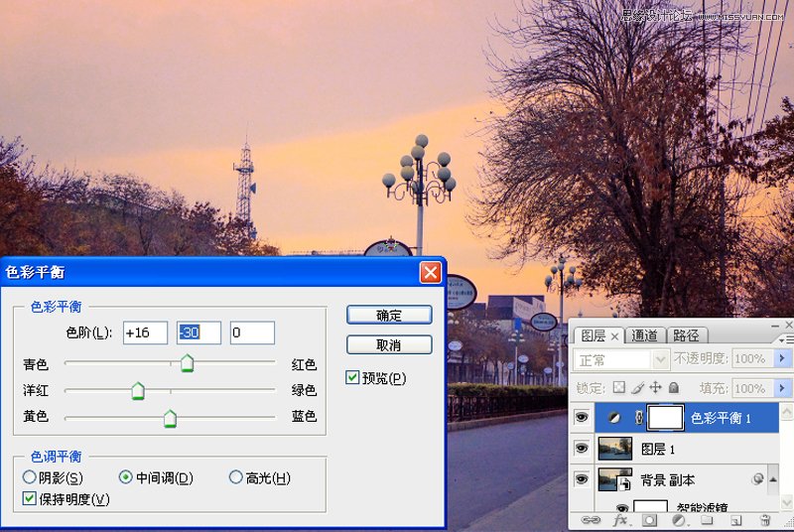Toggle the 预览(P) checkbox

click(x=352, y=377)
